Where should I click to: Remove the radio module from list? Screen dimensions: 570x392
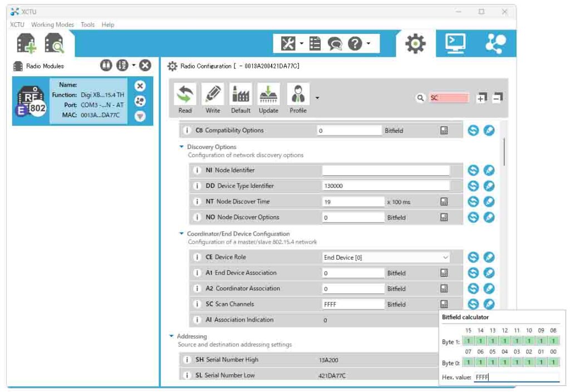140,86
